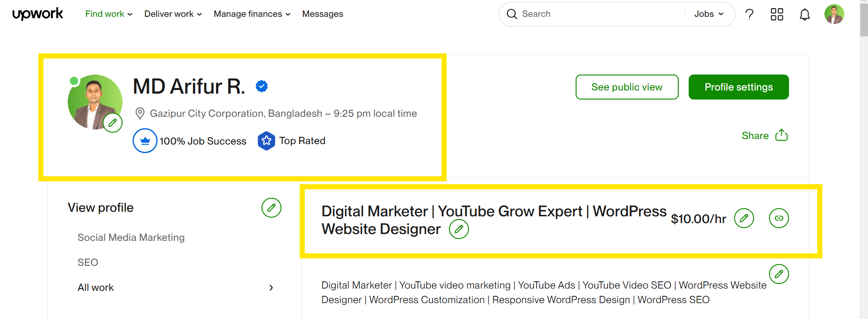The width and height of the screenshot is (868, 319).
Task: Expand the Manage finances menu
Action: (252, 14)
